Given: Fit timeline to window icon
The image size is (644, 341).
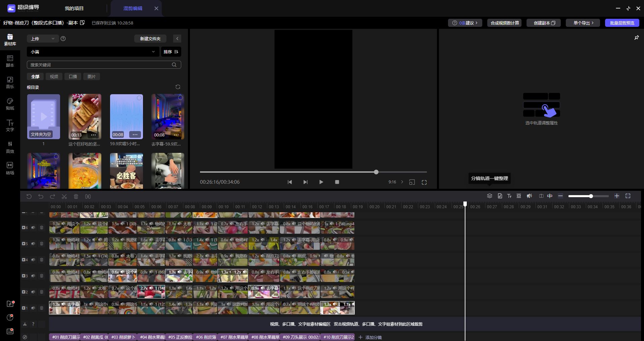Looking at the screenshot, I should [628, 196].
